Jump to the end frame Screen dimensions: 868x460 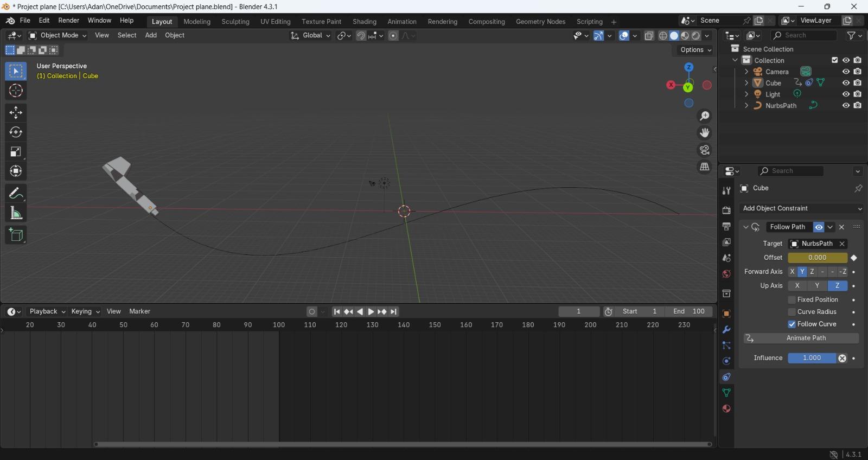pyautogui.click(x=394, y=312)
